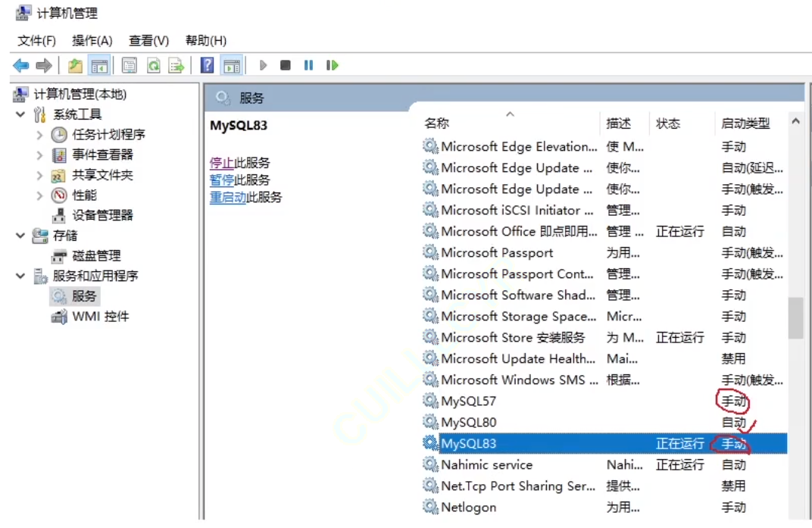Click the Up one level folder icon

click(75, 65)
